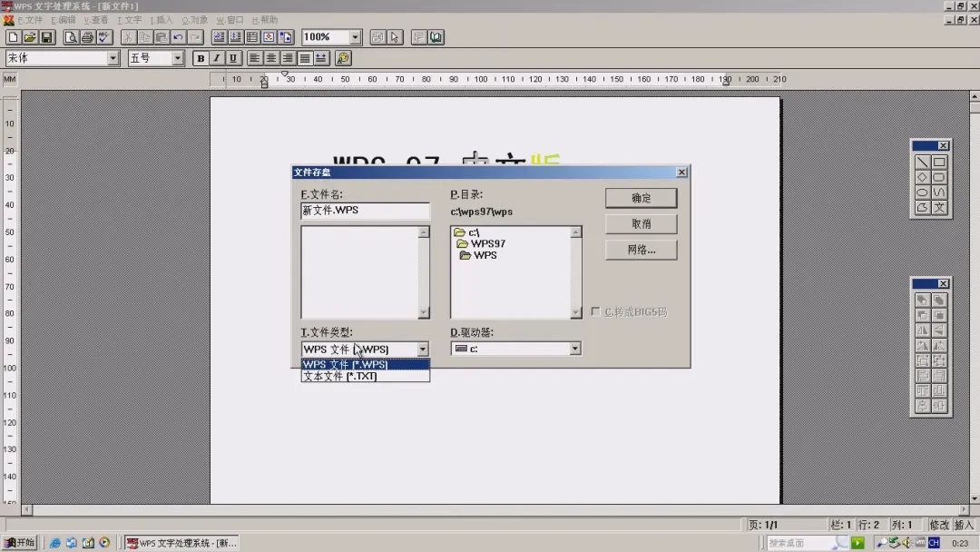Select the Diamond shape tool
The width and height of the screenshot is (980, 552).
(x=923, y=178)
